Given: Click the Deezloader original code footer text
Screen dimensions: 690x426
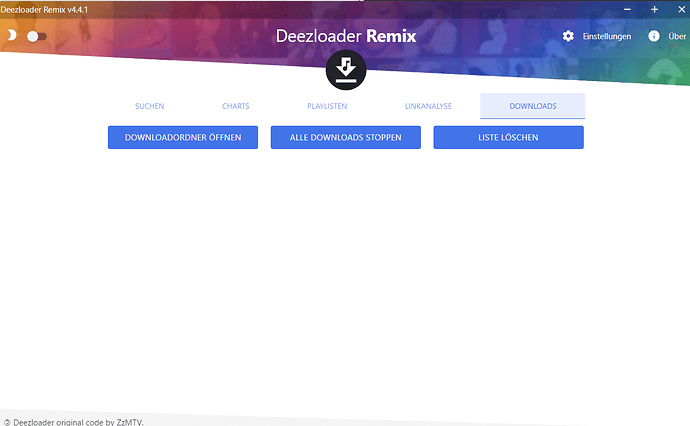Looking at the screenshot, I should [73, 422].
